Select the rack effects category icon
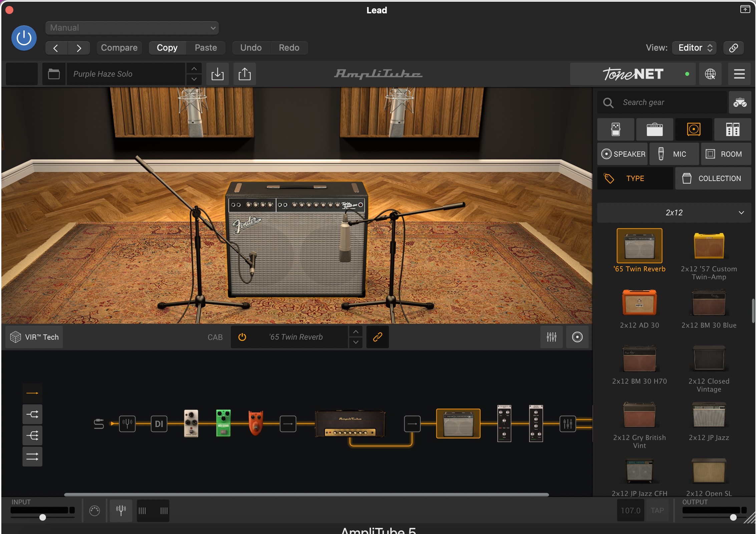This screenshot has width=756, height=534. click(x=733, y=129)
